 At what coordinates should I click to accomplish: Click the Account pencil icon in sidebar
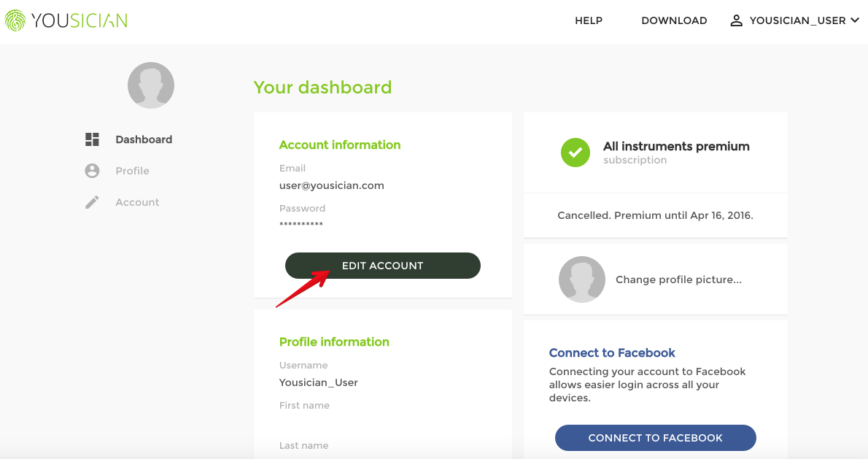(92, 202)
